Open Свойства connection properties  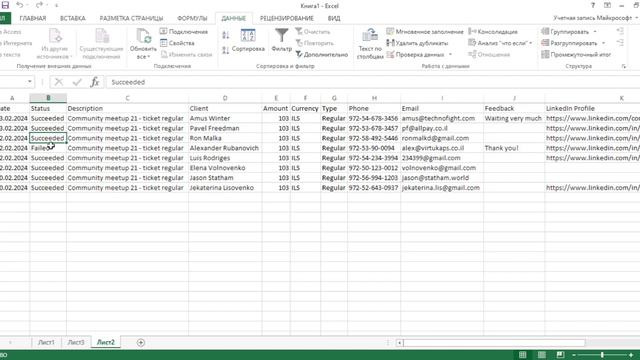click(x=178, y=43)
